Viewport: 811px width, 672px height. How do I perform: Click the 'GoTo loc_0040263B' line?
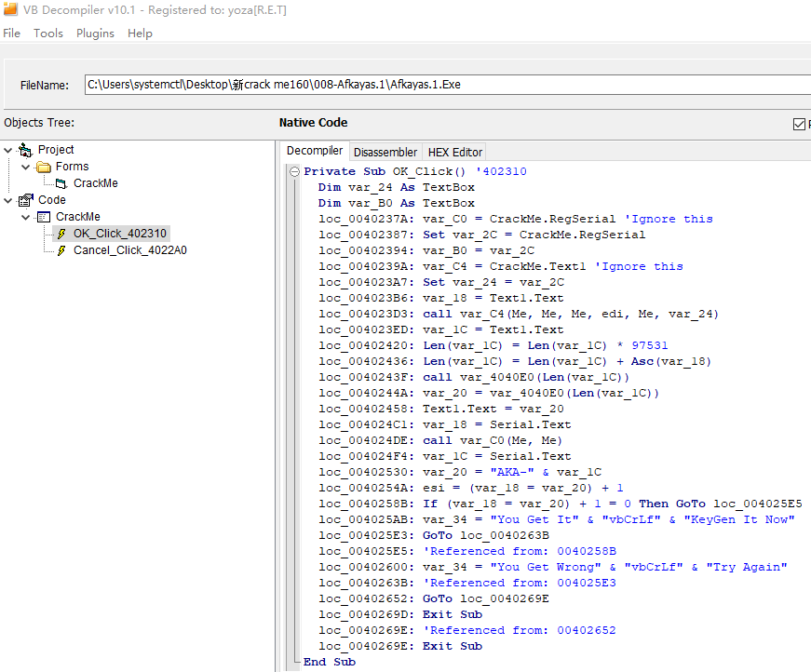pyautogui.click(x=434, y=535)
